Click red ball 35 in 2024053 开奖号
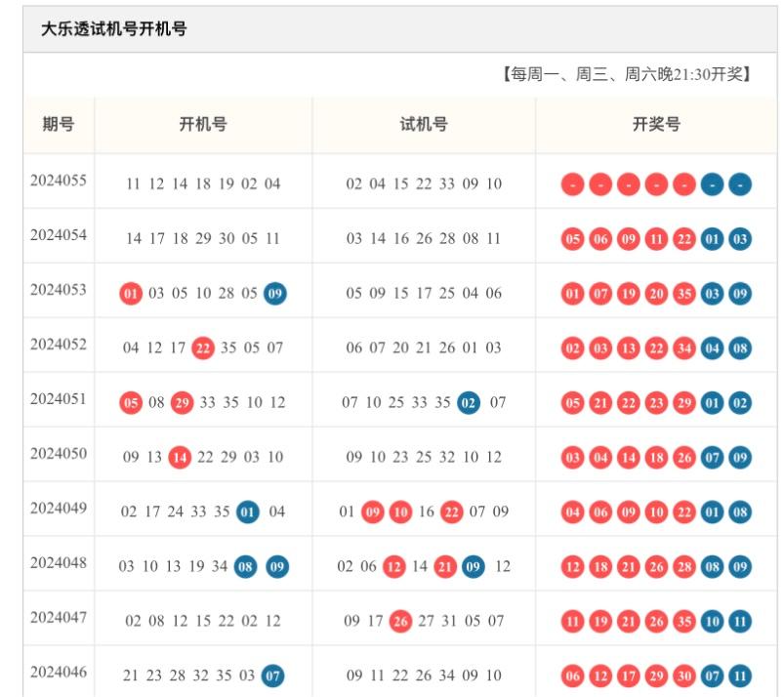 684,294
